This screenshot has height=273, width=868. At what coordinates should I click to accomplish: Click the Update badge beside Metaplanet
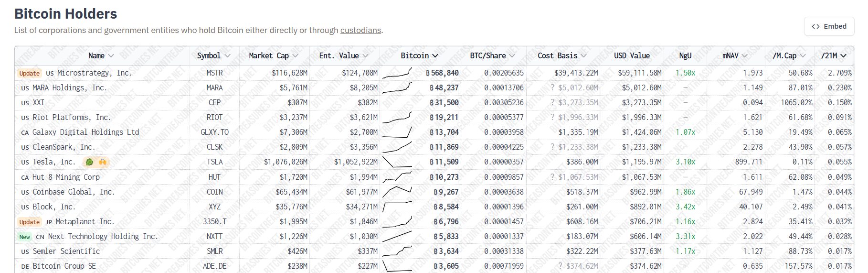(29, 222)
